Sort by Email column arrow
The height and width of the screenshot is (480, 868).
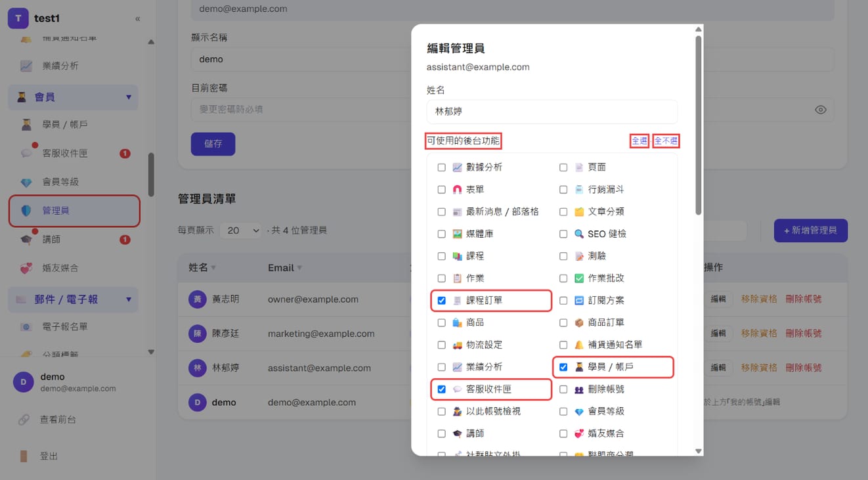300,268
